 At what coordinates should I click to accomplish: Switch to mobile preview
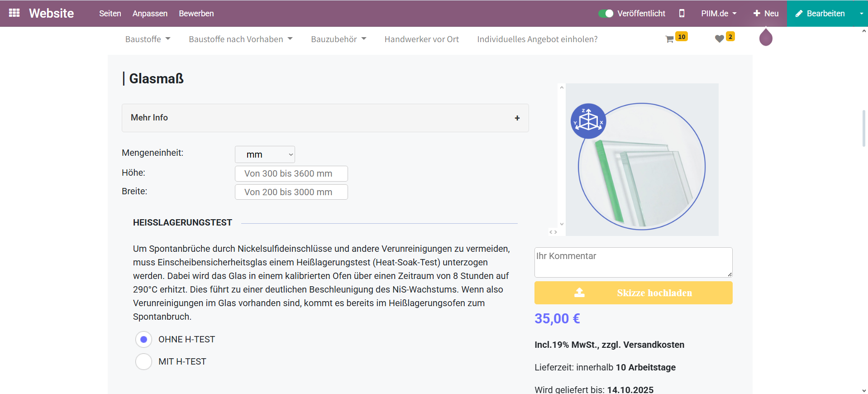click(682, 14)
